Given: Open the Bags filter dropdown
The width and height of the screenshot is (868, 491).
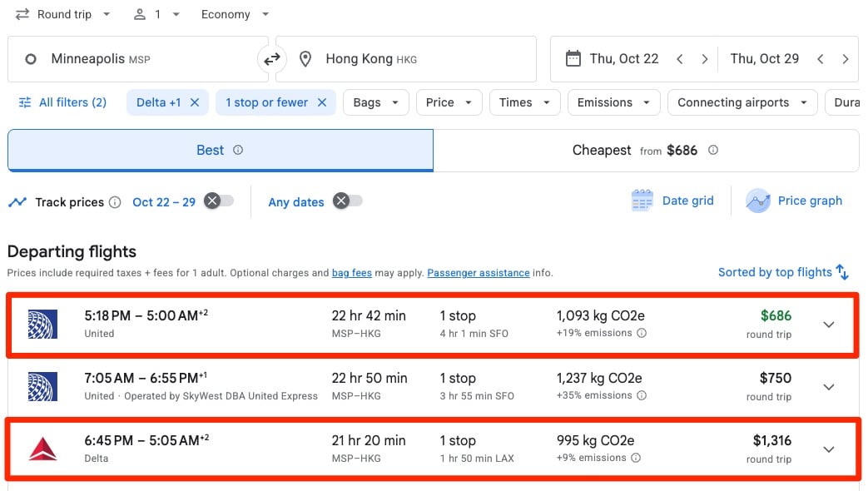Looking at the screenshot, I should click(x=376, y=102).
